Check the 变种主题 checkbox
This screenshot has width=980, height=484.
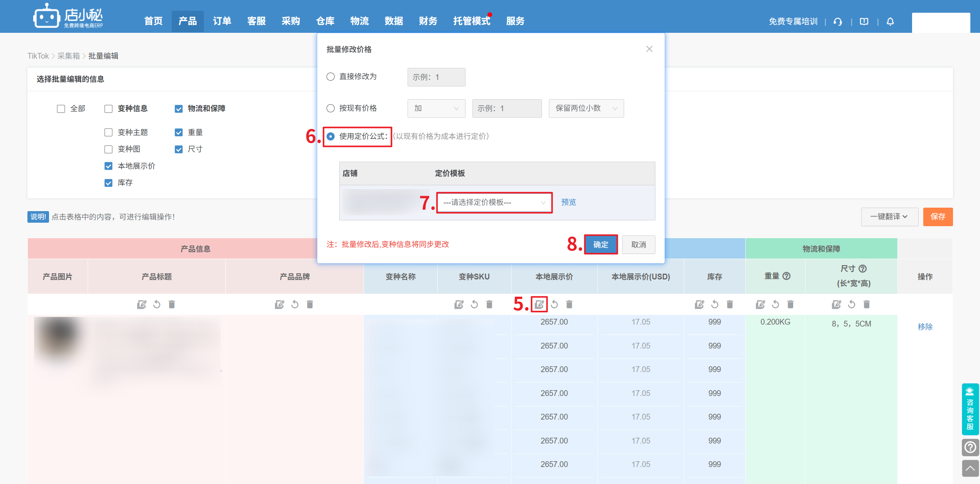[x=108, y=132]
